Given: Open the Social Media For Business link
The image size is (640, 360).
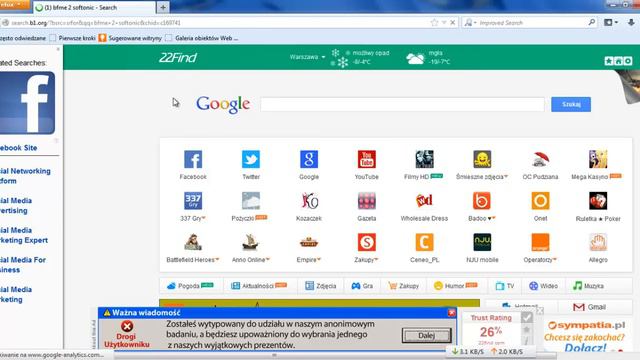Looking at the screenshot, I should point(22,265).
